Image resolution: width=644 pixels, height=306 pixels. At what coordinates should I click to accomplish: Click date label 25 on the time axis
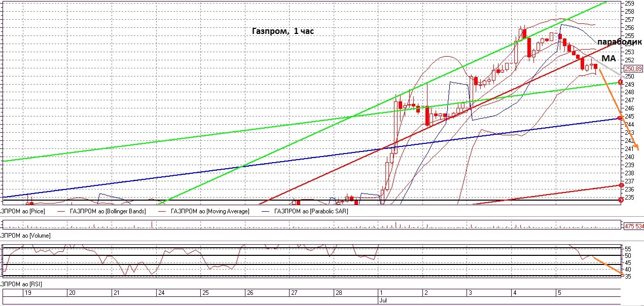point(205,293)
